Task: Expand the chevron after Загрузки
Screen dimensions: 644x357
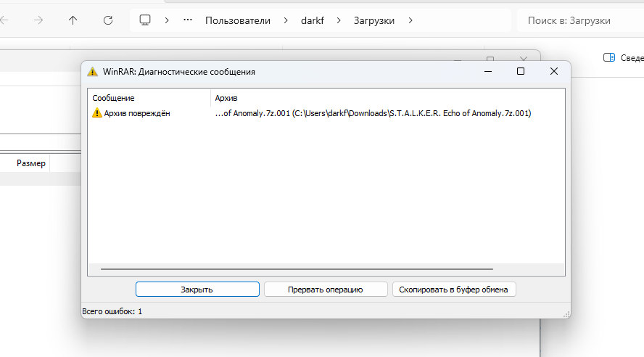Action: (410, 20)
